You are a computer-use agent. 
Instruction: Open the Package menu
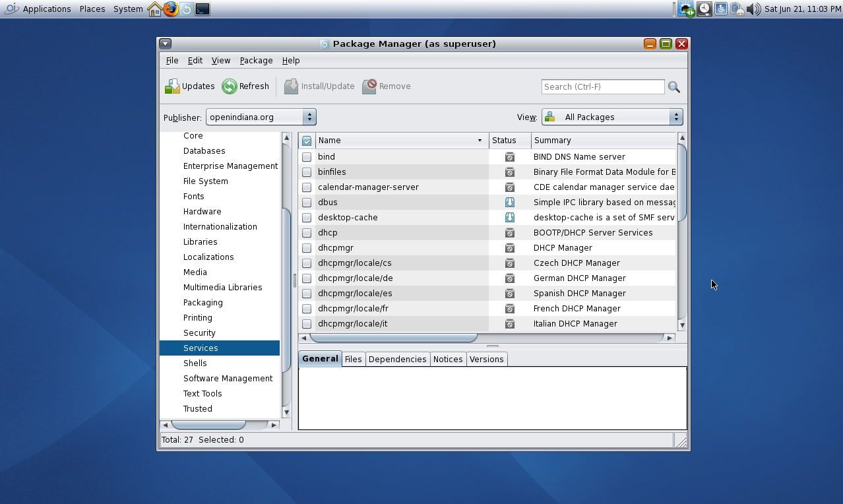[x=256, y=60]
